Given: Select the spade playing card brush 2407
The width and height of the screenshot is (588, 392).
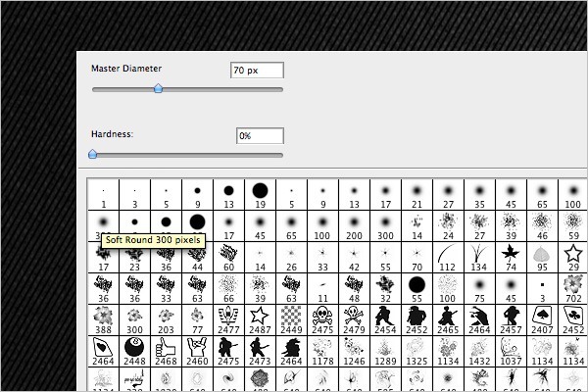Looking at the screenshot, I should [542, 320].
